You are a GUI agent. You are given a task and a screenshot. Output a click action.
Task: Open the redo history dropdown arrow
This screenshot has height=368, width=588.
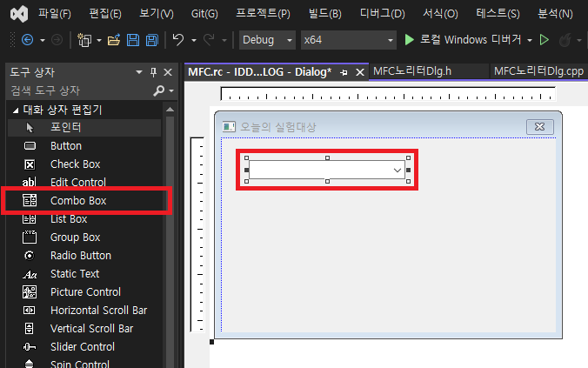coord(224,40)
